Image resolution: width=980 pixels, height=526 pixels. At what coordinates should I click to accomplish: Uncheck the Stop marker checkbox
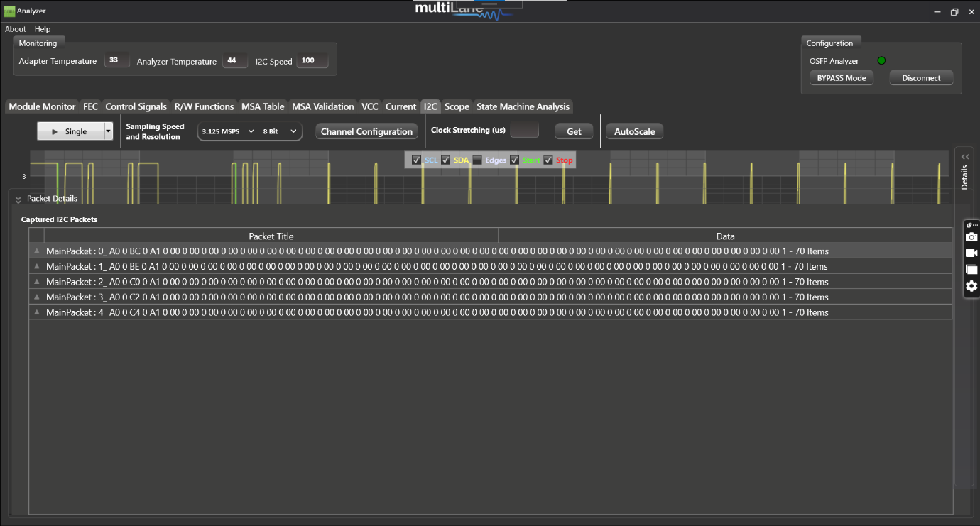coord(548,160)
